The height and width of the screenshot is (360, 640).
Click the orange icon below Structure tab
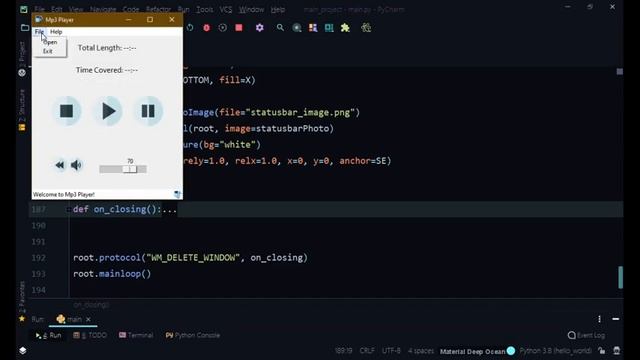click(22, 127)
